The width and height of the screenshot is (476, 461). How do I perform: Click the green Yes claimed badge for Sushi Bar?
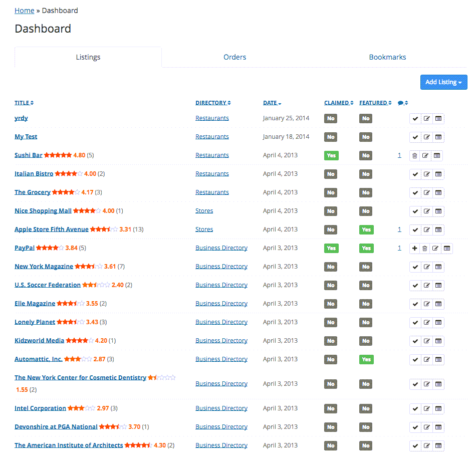tap(331, 155)
